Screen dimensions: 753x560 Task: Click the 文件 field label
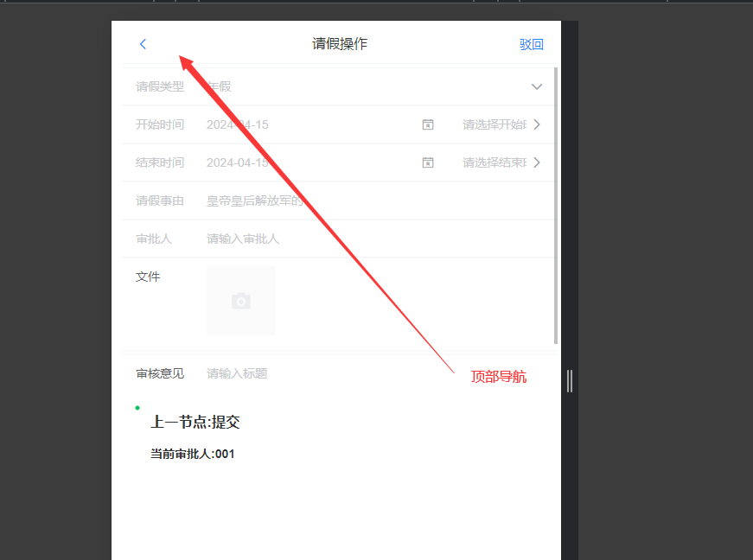click(x=148, y=277)
